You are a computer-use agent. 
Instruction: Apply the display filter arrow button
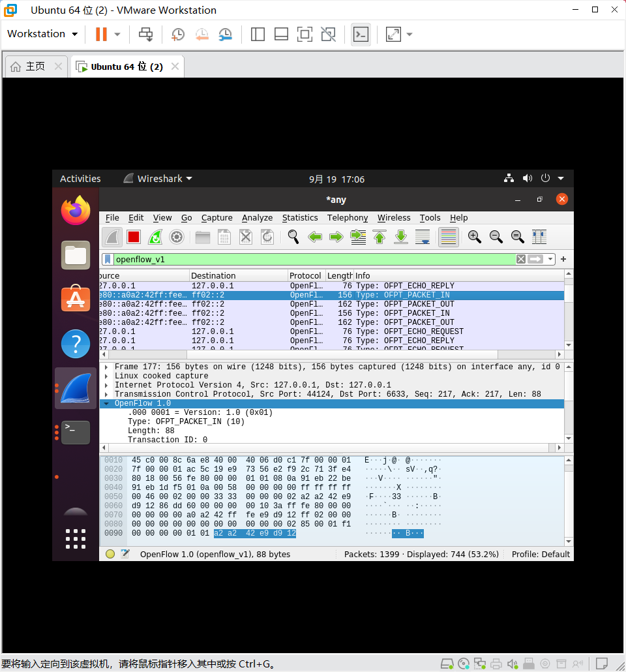pyautogui.click(x=535, y=259)
